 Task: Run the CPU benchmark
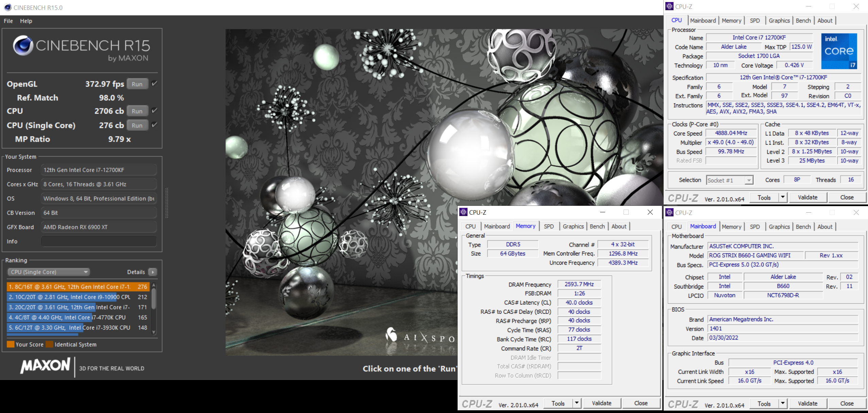tap(137, 111)
